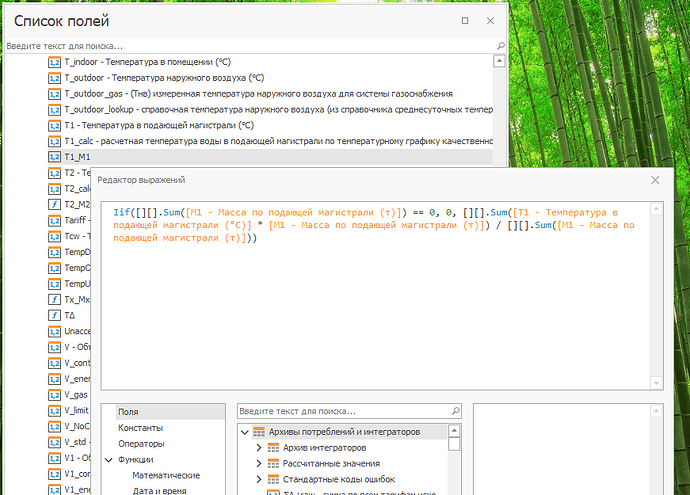Close the Редактор выражений dialog
Image resolution: width=690 pixels, height=495 pixels.
655,180
